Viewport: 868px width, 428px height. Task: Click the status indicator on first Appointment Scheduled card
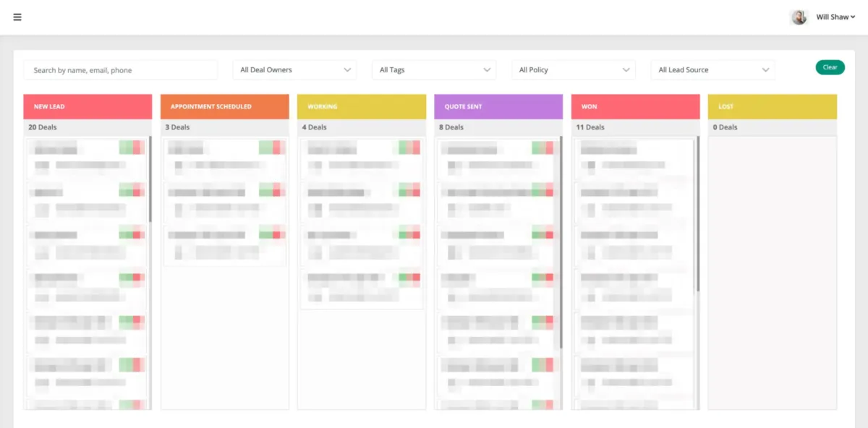click(272, 147)
